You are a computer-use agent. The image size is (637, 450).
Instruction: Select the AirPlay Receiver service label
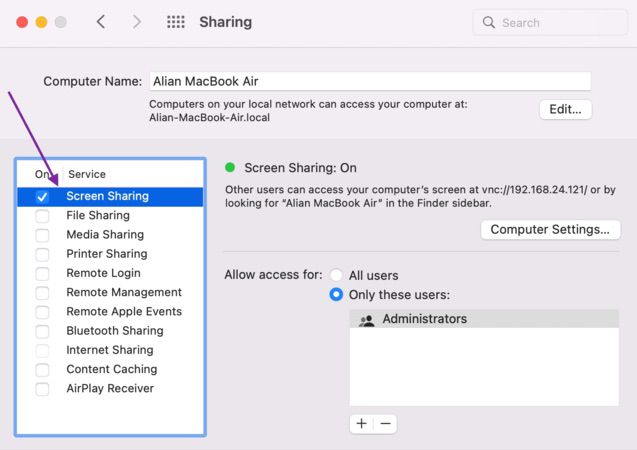[x=110, y=388]
